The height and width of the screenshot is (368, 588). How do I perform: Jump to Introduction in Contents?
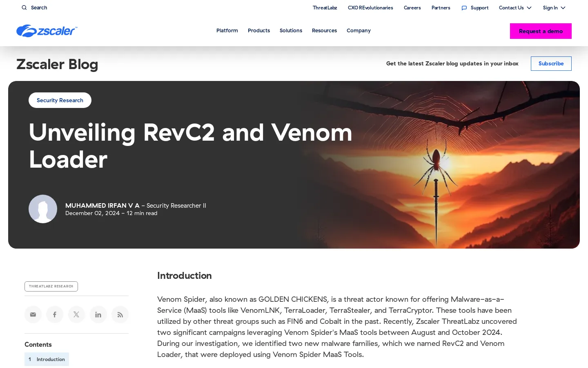click(x=50, y=359)
